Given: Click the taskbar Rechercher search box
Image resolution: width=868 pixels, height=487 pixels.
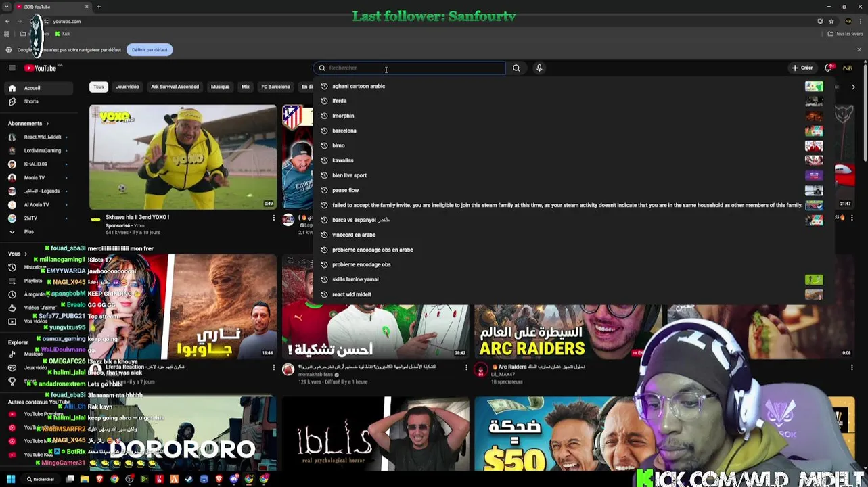Looking at the screenshot, I should 41,479.
